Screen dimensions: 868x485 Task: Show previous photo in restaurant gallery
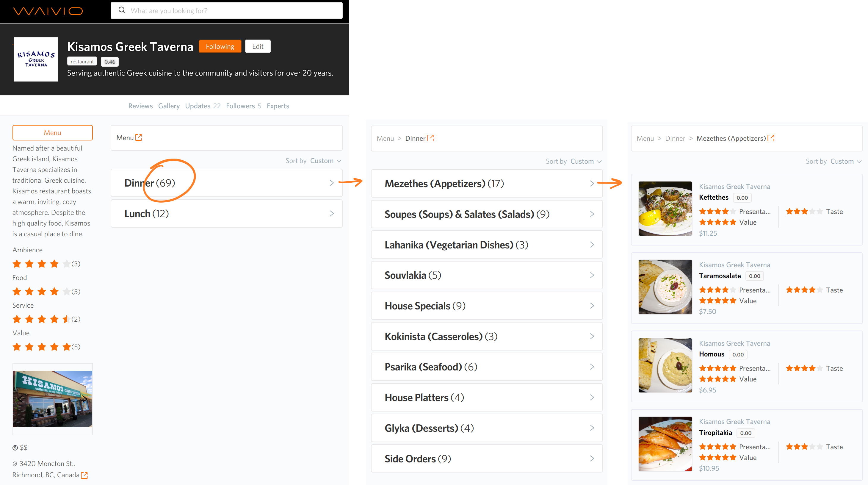click(x=20, y=399)
